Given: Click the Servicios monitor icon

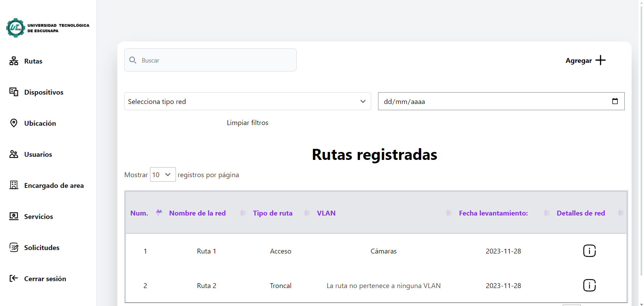Looking at the screenshot, I should pyautogui.click(x=14, y=216).
